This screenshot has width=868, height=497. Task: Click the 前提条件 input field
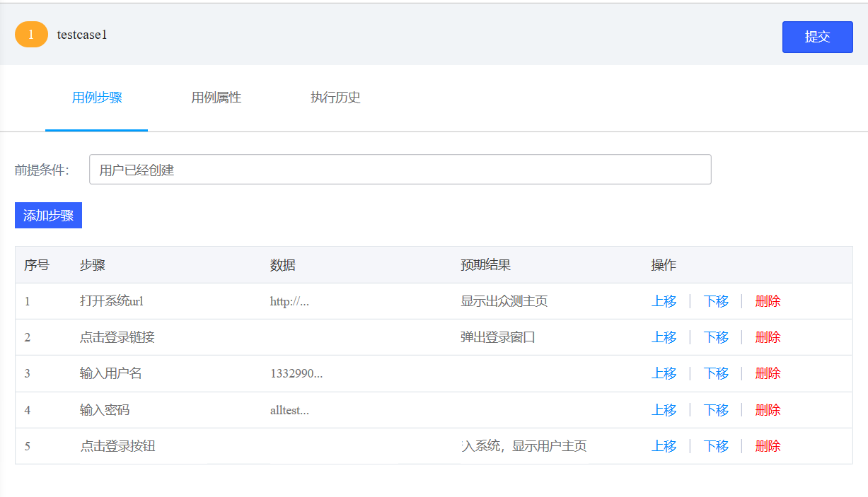coord(400,170)
